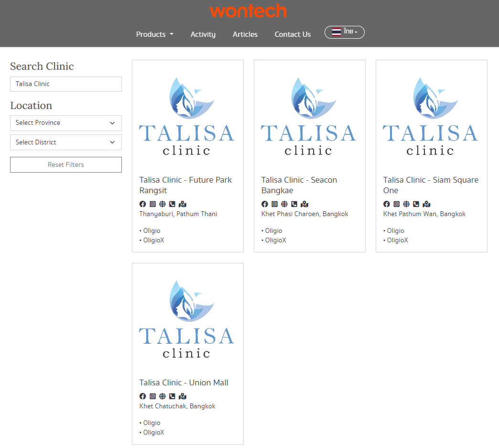Show map location of Seacon Bangkae clinic

[304, 204]
